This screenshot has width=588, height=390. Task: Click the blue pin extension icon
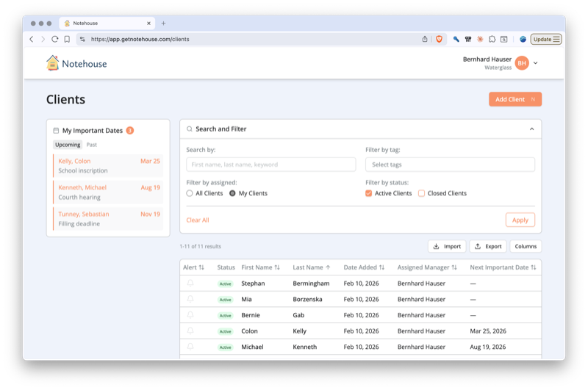point(456,39)
